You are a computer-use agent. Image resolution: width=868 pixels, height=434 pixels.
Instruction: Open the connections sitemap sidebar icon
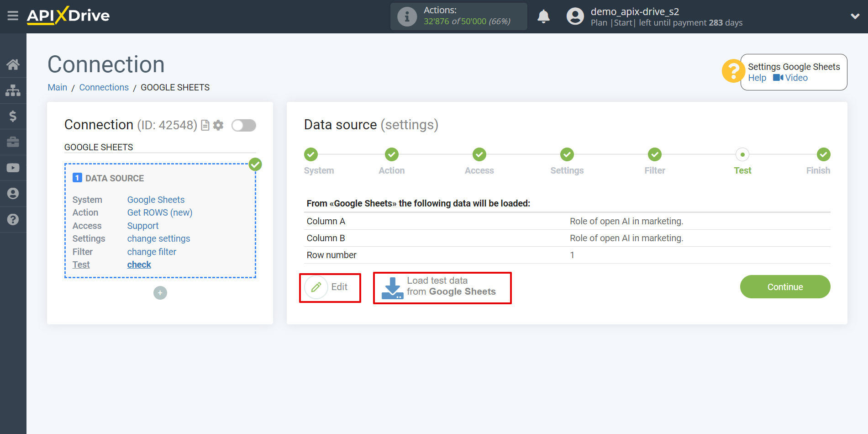(x=13, y=90)
